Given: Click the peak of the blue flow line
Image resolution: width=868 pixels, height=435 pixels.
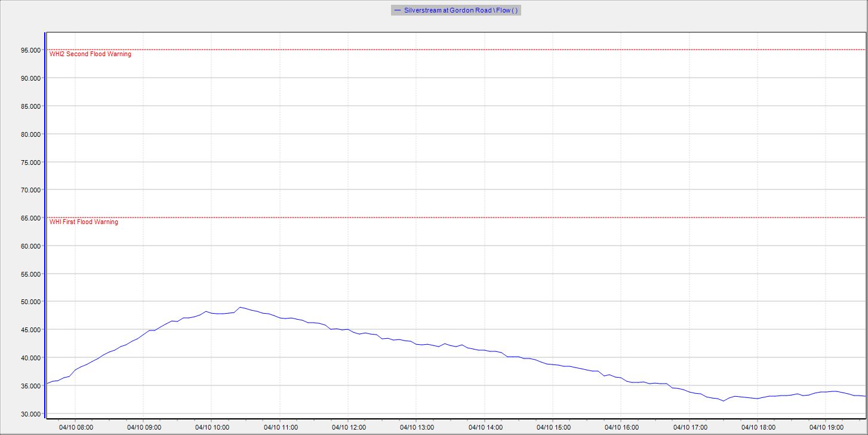Looking at the screenshot, I should pos(240,307).
